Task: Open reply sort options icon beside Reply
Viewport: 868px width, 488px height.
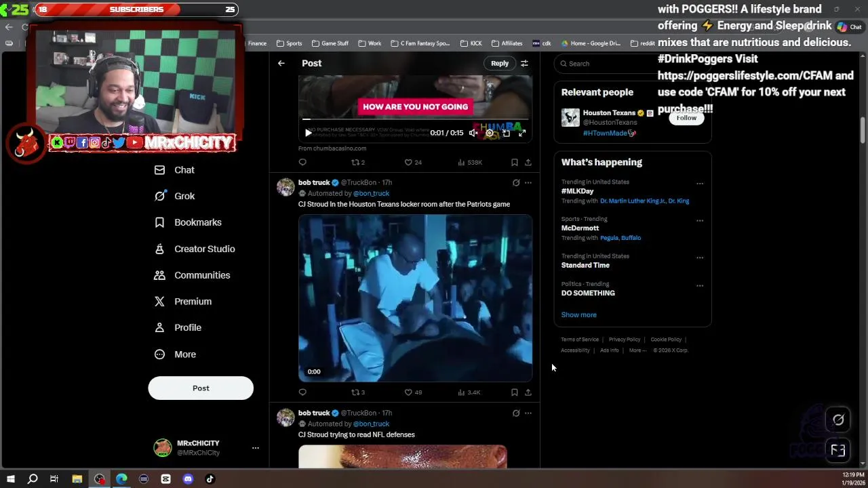Action: (524, 63)
